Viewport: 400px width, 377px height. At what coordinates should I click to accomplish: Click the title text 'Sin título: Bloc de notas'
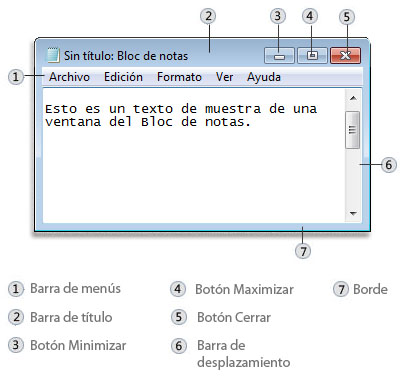pyautogui.click(x=126, y=56)
